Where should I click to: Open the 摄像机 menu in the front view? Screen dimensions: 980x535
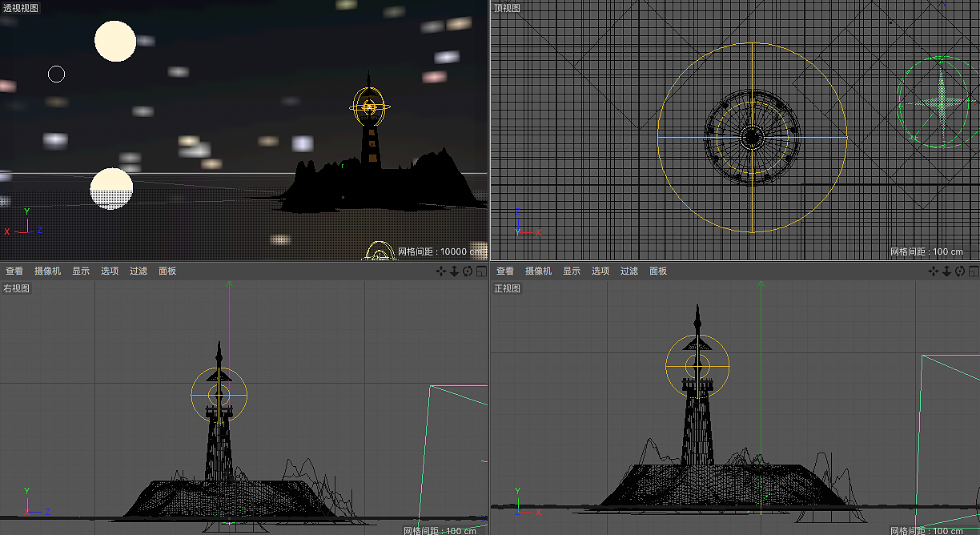(538, 271)
